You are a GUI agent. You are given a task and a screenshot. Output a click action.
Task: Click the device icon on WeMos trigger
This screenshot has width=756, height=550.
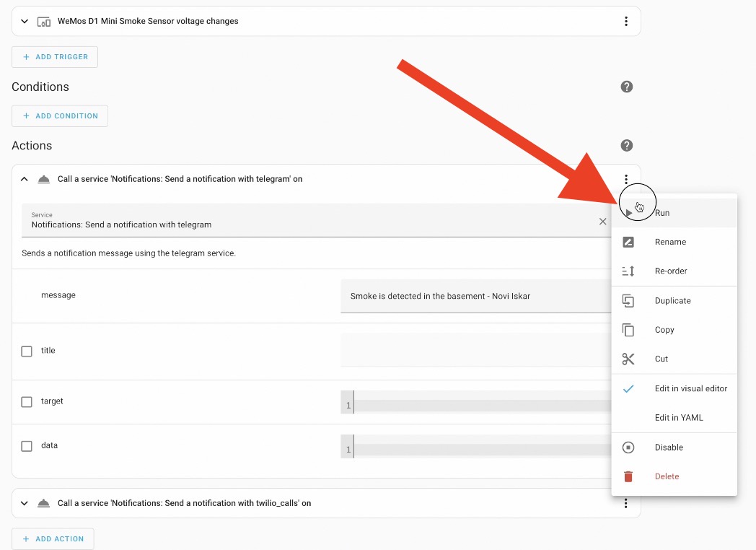pyautogui.click(x=44, y=22)
